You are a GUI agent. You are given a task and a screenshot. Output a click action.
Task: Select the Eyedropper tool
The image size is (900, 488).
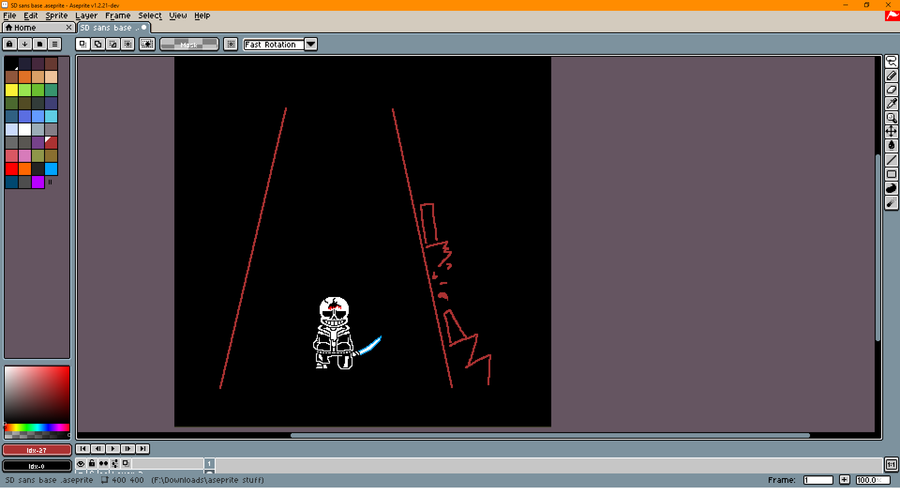pos(891,104)
